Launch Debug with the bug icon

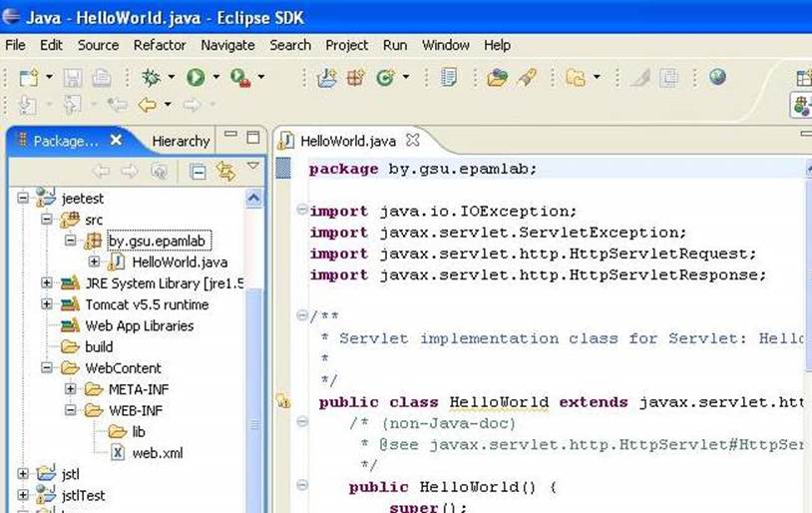click(152, 78)
